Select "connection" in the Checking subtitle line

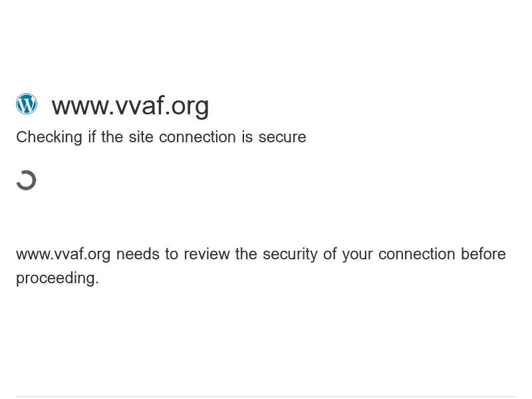pyautogui.click(x=197, y=138)
